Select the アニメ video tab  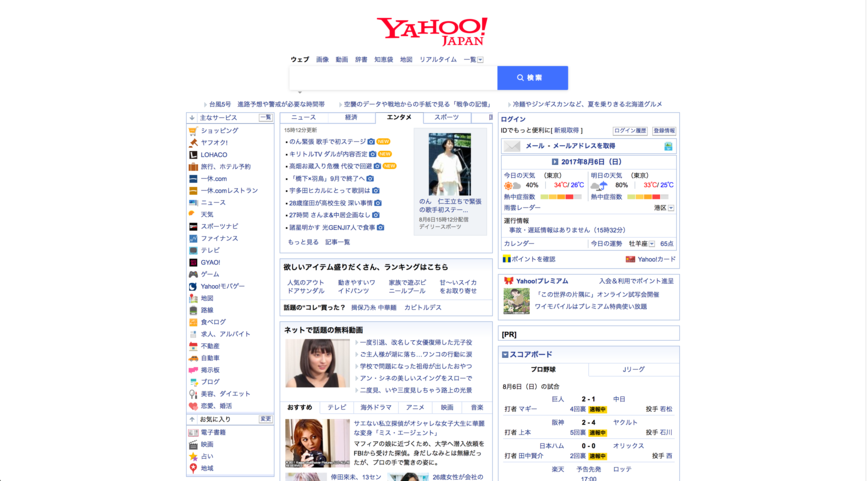[x=415, y=407]
